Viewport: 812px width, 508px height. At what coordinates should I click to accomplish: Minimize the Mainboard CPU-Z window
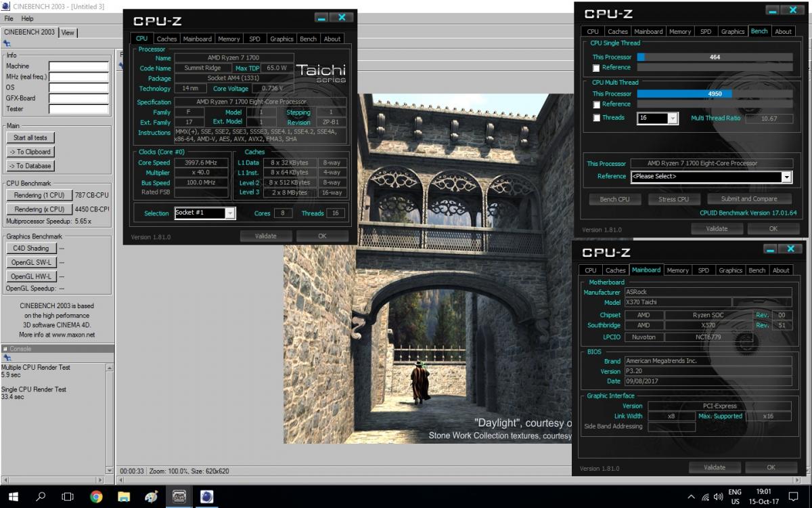[771, 249]
